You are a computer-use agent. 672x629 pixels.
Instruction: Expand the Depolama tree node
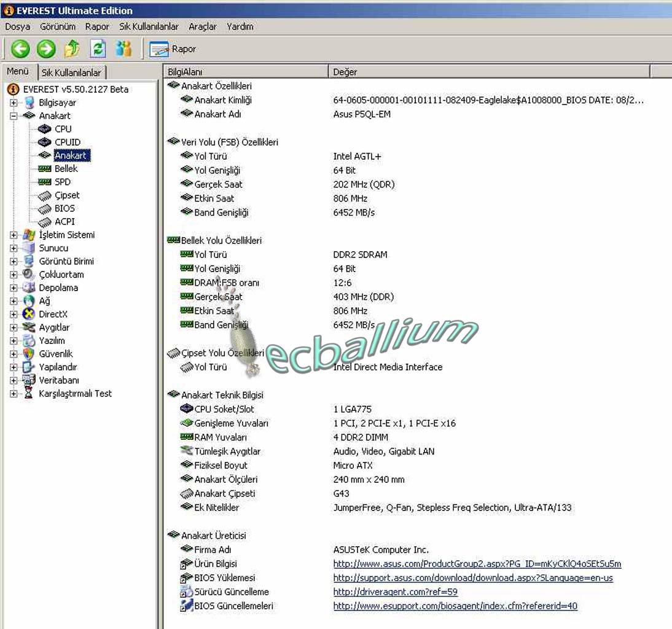(x=14, y=288)
